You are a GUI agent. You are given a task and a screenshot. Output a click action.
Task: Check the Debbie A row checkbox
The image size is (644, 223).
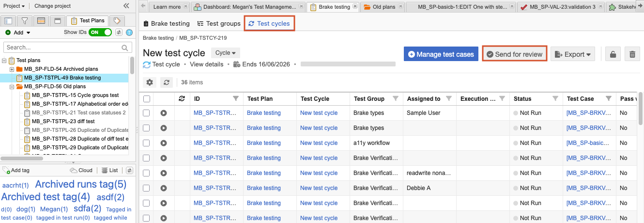tap(147, 188)
